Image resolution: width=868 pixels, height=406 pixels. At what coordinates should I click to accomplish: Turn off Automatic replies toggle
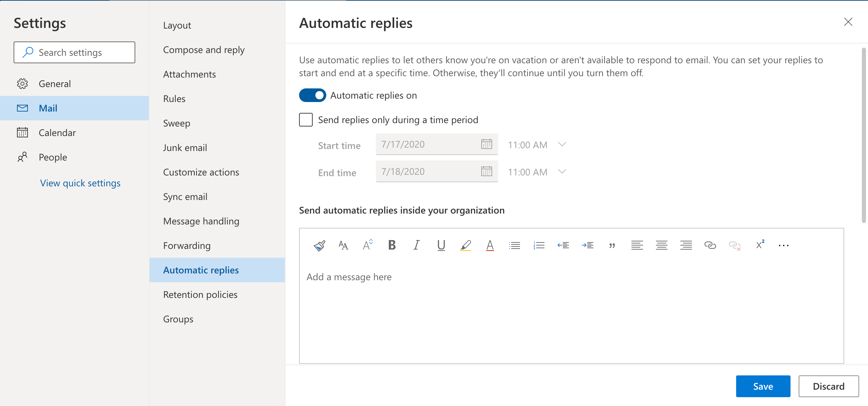point(312,96)
